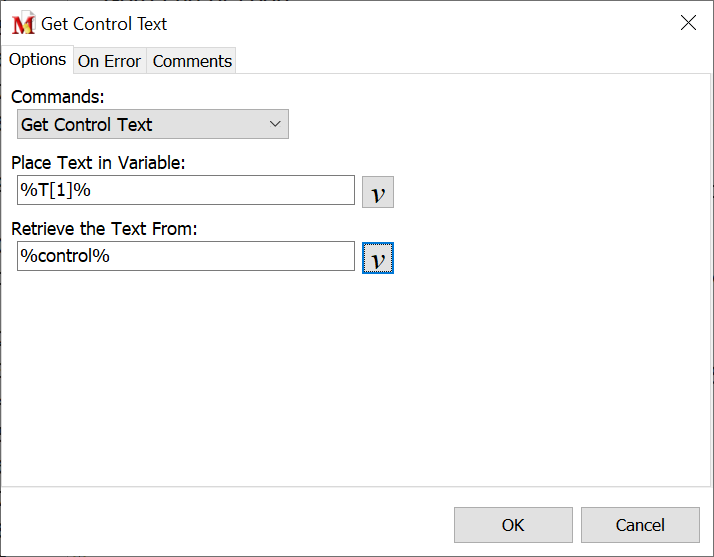
Task: Click the Get Control Text window title
Action: [104, 24]
